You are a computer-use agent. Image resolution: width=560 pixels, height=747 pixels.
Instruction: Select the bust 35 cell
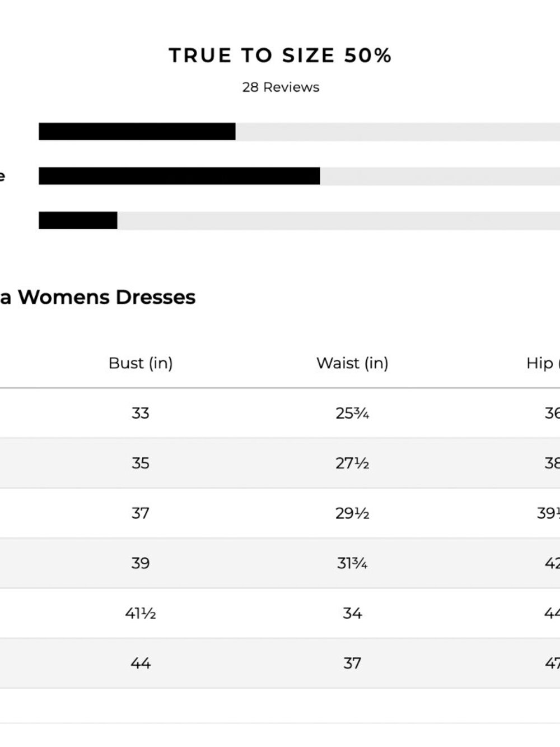(x=141, y=463)
